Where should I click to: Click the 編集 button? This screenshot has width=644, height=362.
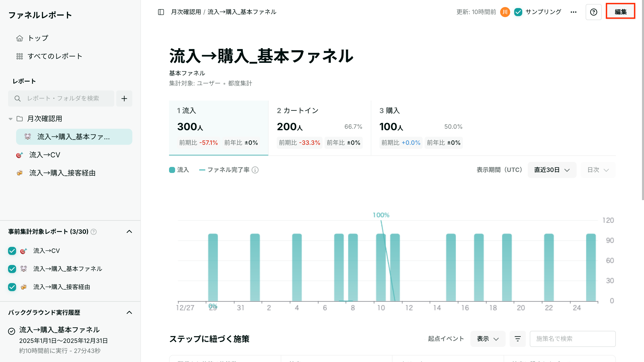tap(621, 12)
